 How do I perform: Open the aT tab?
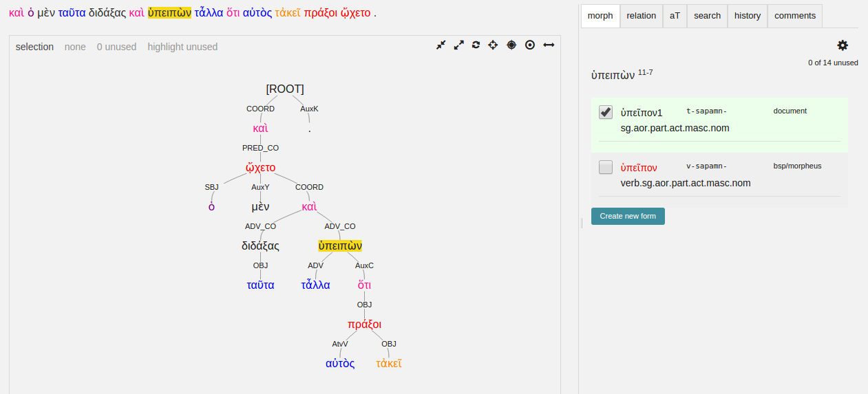tap(675, 16)
